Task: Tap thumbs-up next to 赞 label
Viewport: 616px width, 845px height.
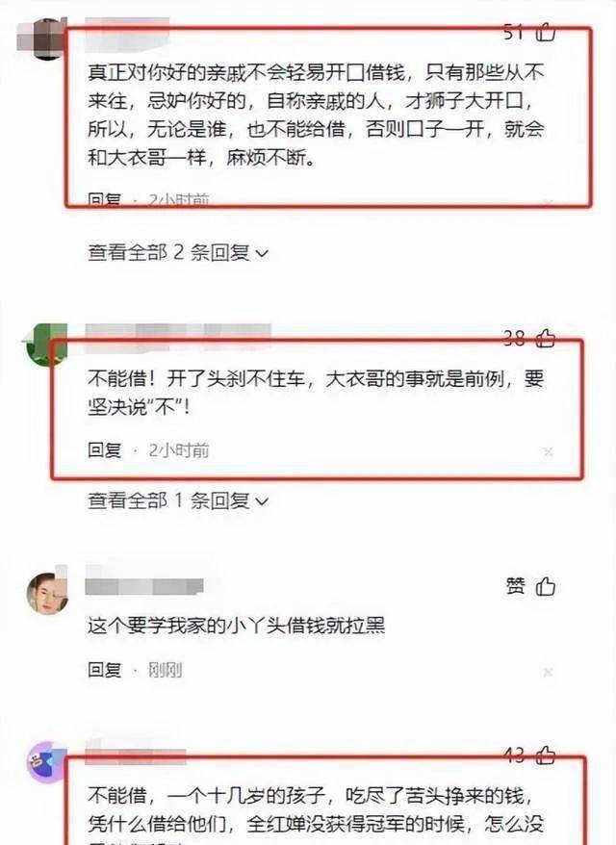Action: [x=546, y=586]
